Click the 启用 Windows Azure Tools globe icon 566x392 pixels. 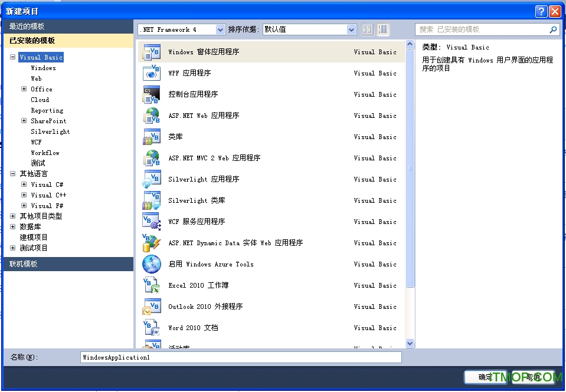point(152,264)
